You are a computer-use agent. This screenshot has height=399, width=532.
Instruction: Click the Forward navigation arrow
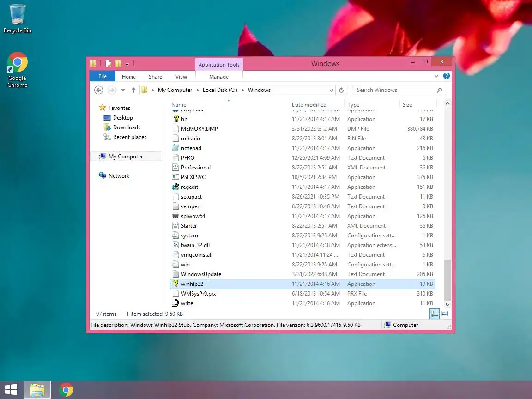(112, 90)
